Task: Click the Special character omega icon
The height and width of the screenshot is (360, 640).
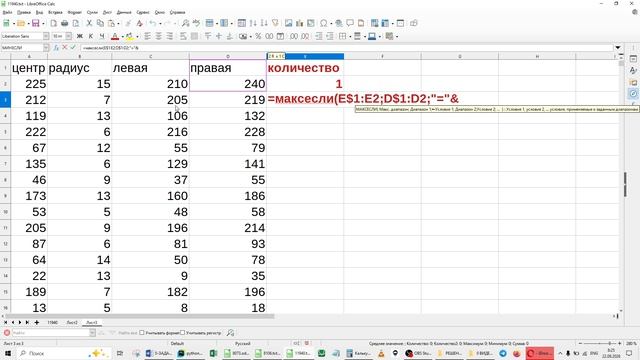Action: coord(324,23)
